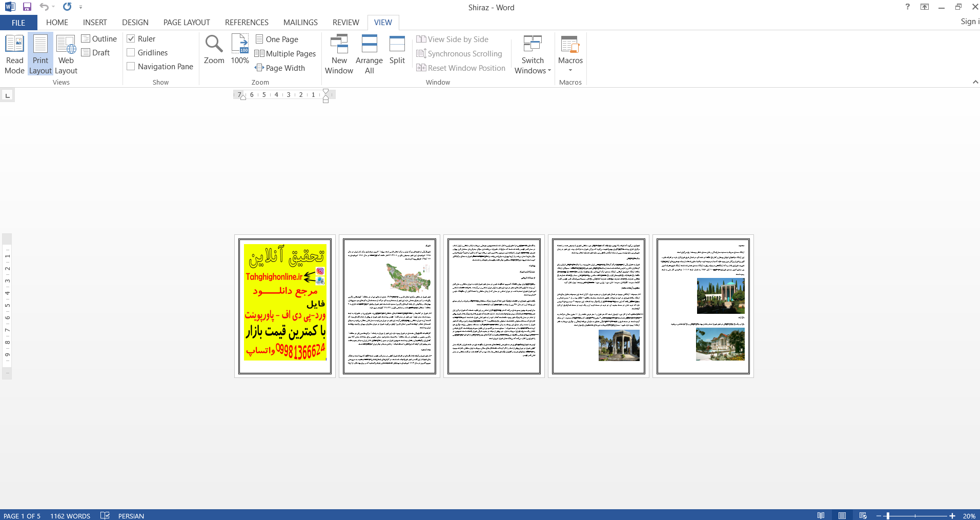Switch to the INSERT tab
Screen dimensions: 980x520
click(95, 23)
